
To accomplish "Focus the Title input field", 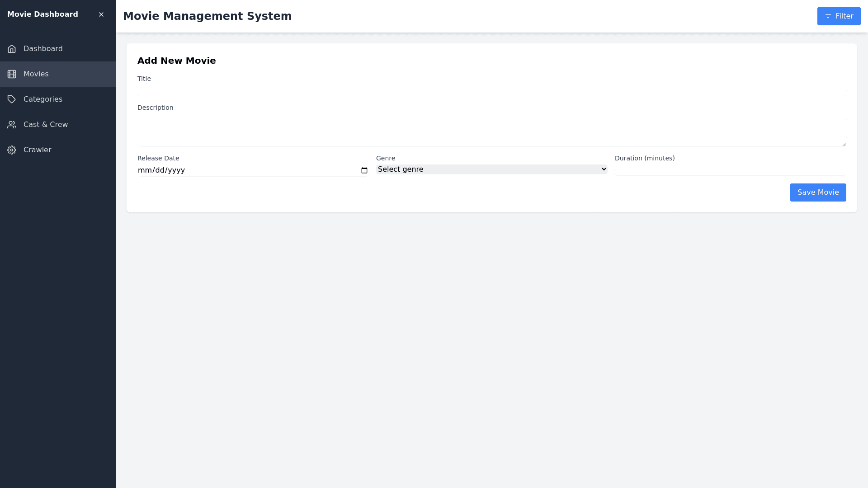I will point(491,90).
